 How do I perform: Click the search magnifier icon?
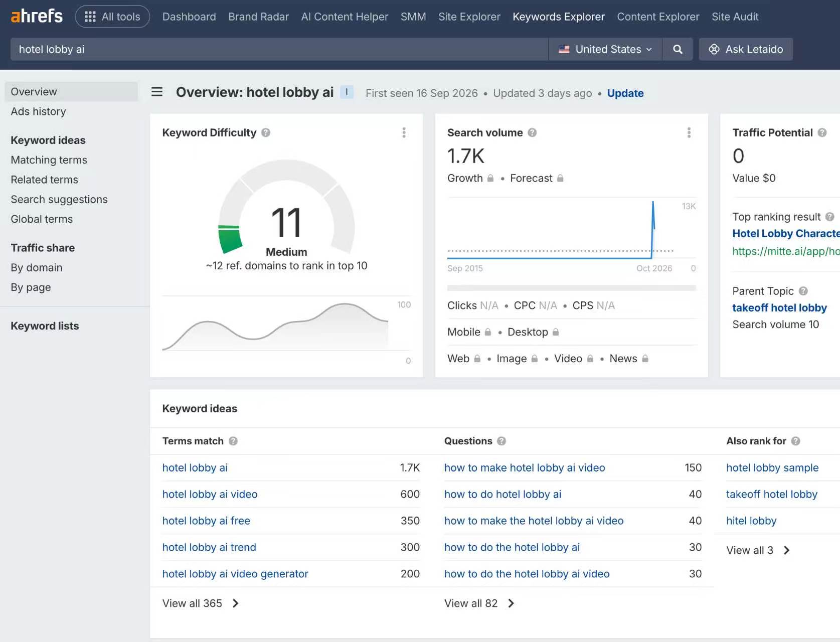(678, 49)
